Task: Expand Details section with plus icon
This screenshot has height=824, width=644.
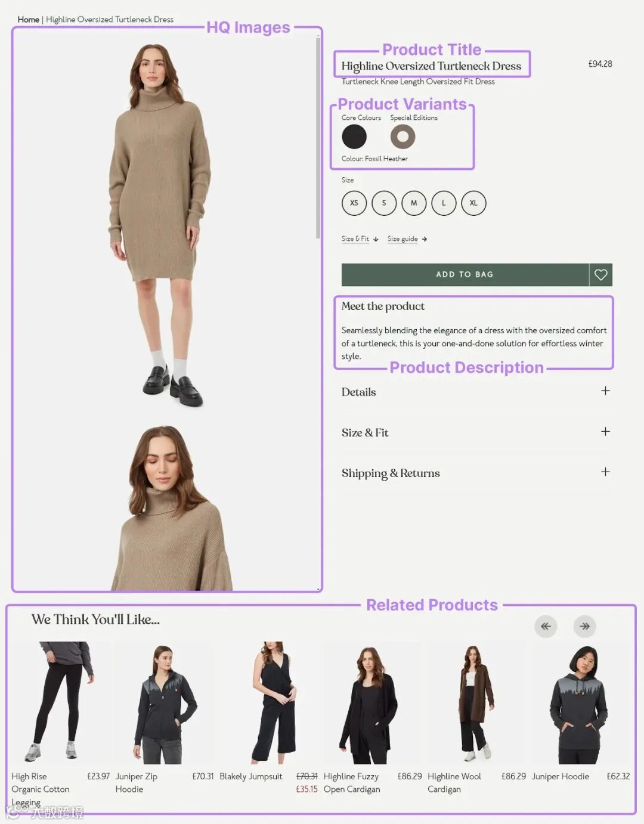Action: pos(605,391)
